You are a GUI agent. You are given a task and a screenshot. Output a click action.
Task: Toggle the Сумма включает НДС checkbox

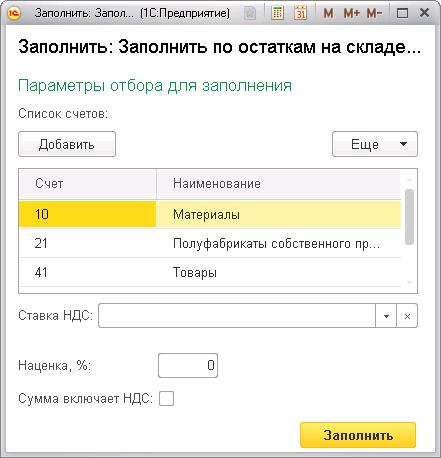166,399
